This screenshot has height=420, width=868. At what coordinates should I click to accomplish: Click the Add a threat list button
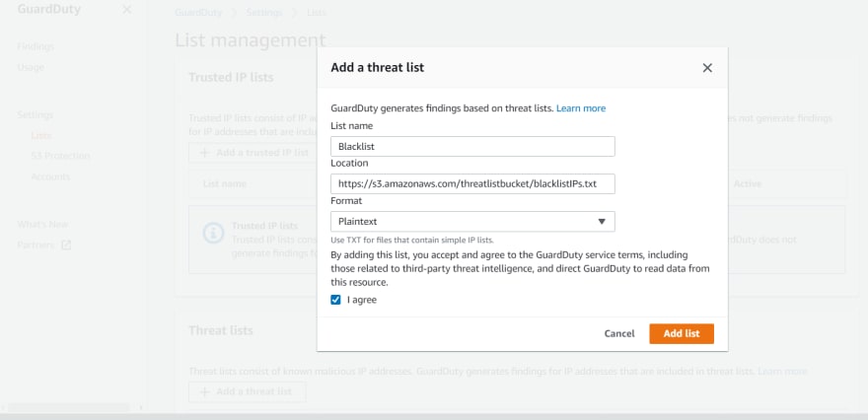pos(247,391)
